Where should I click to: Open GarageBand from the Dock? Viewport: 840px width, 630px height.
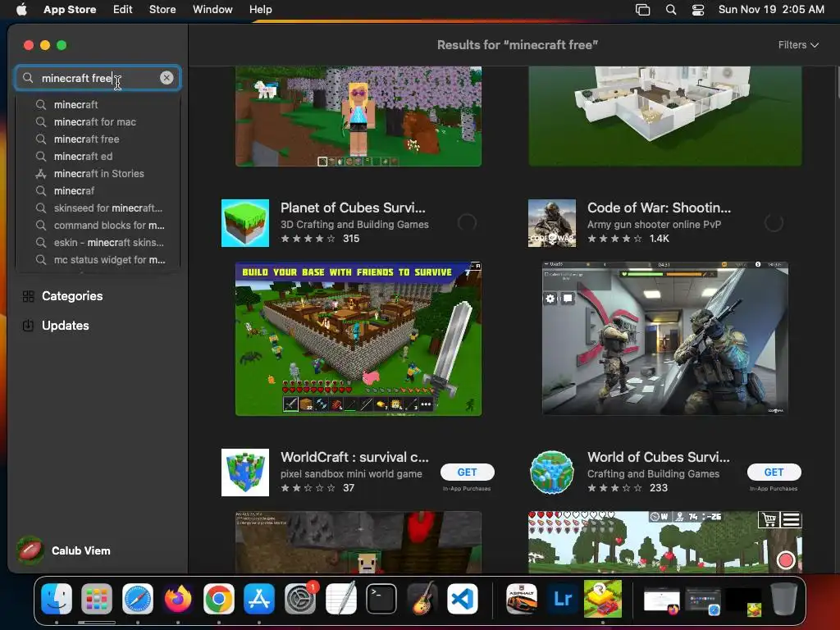click(422, 598)
